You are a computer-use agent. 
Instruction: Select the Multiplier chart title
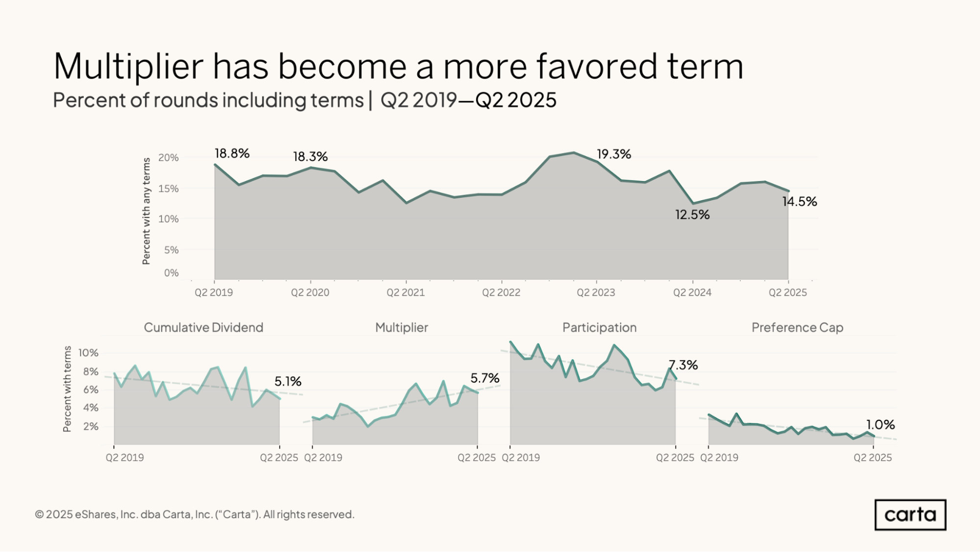point(402,327)
